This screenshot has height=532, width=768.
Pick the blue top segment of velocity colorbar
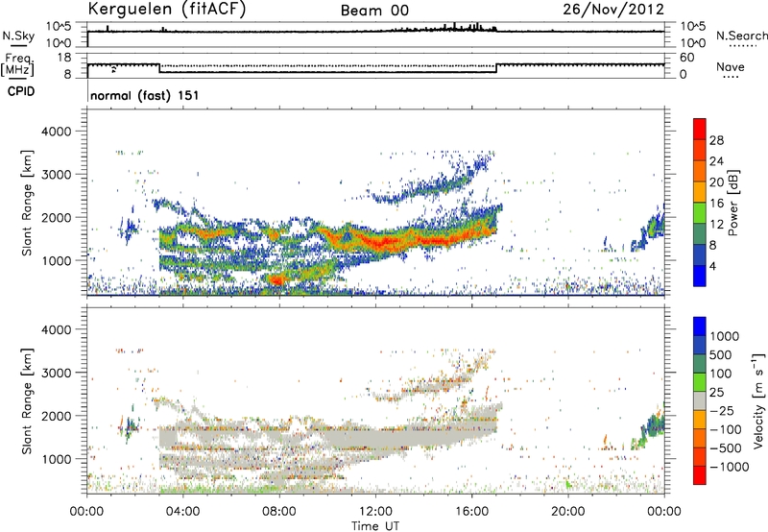[700, 326]
